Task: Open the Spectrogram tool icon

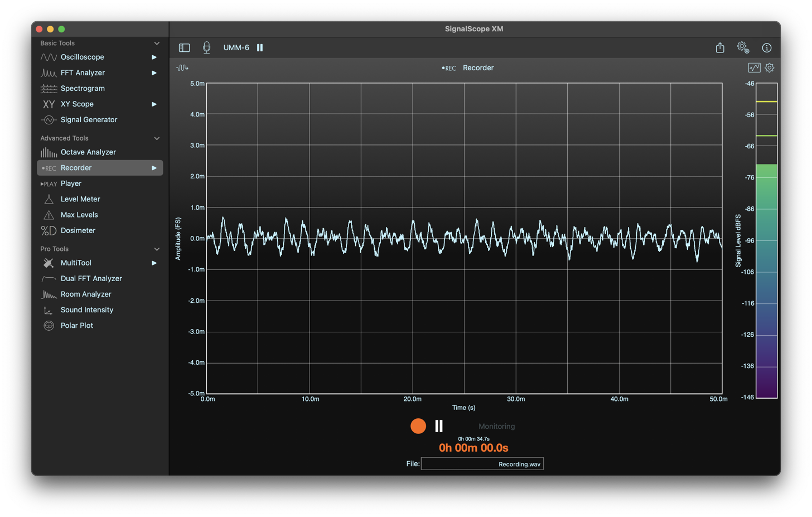Action: click(x=49, y=88)
